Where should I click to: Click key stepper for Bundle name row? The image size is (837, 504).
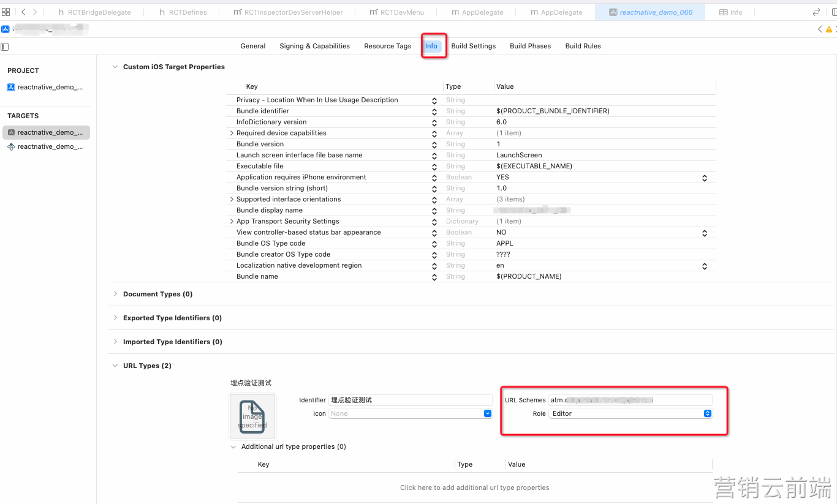(x=434, y=277)
